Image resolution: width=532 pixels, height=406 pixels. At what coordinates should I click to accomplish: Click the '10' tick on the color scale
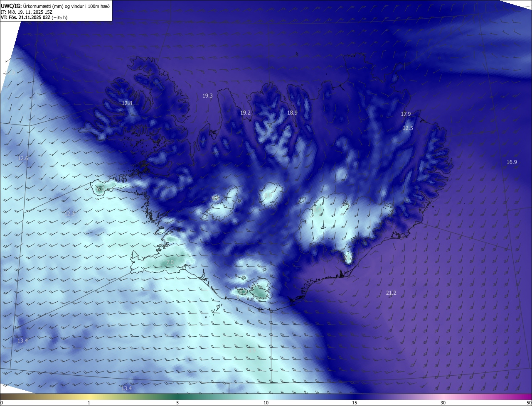click(266, 403)
